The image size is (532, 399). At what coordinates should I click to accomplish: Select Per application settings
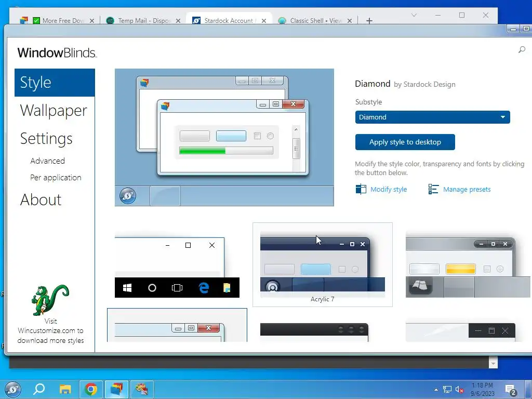tap(56, 178)
